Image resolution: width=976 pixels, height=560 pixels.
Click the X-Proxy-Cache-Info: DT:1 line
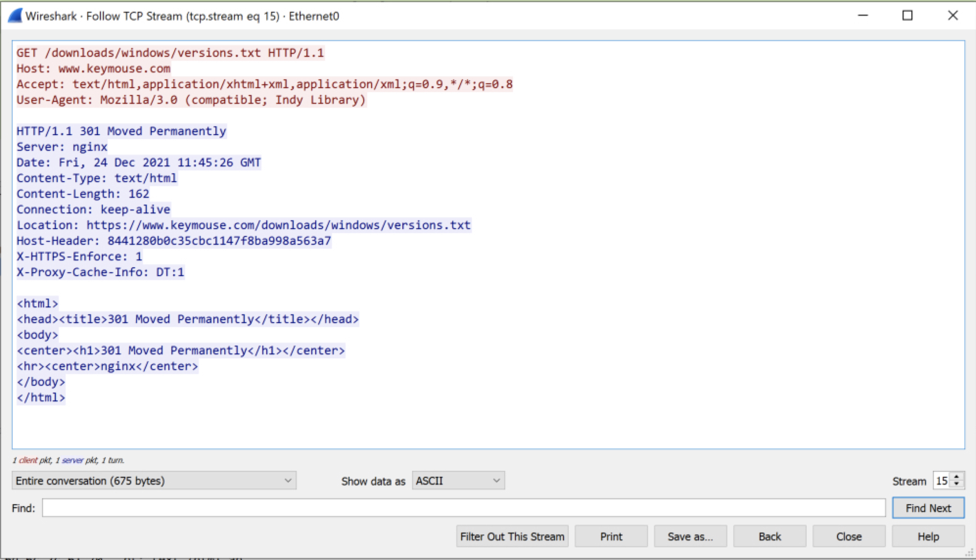tap(100, 272)
